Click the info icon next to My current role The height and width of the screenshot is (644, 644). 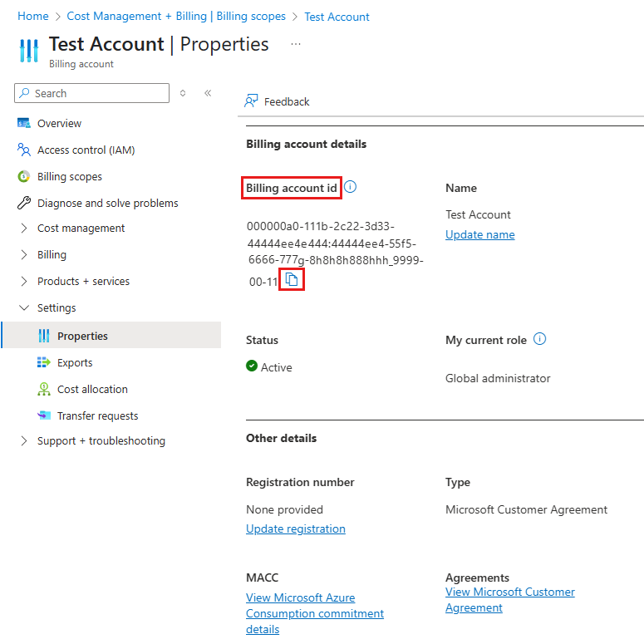click(x=540, y=339)
